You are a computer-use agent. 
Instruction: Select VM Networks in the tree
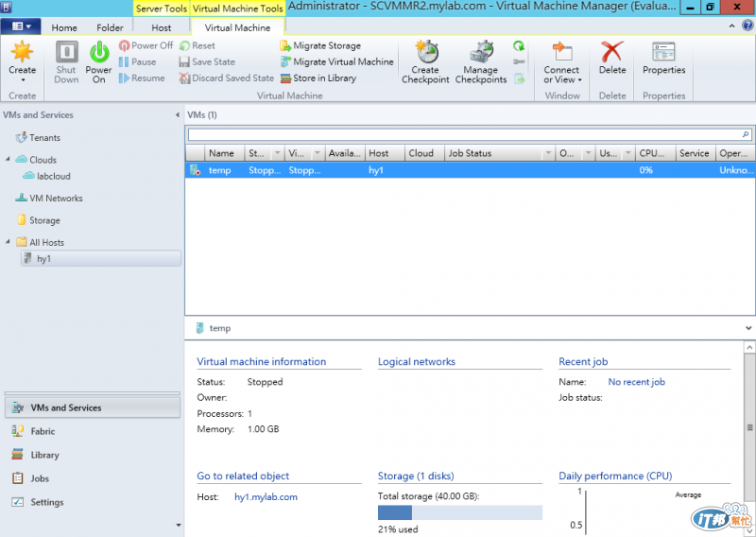pyautogui.click(x=56, y=198)
